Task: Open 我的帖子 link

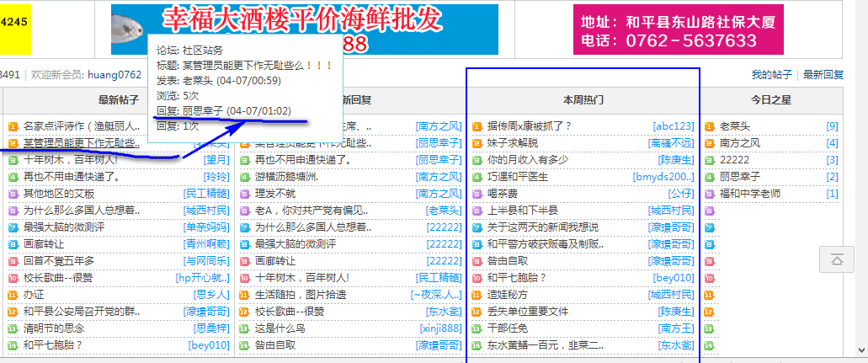Action: point(772,75)
